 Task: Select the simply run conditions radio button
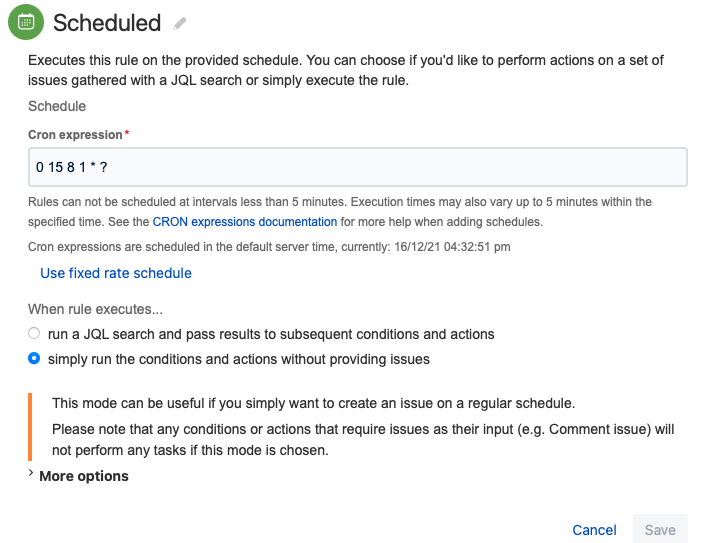[x=34, y=359]
